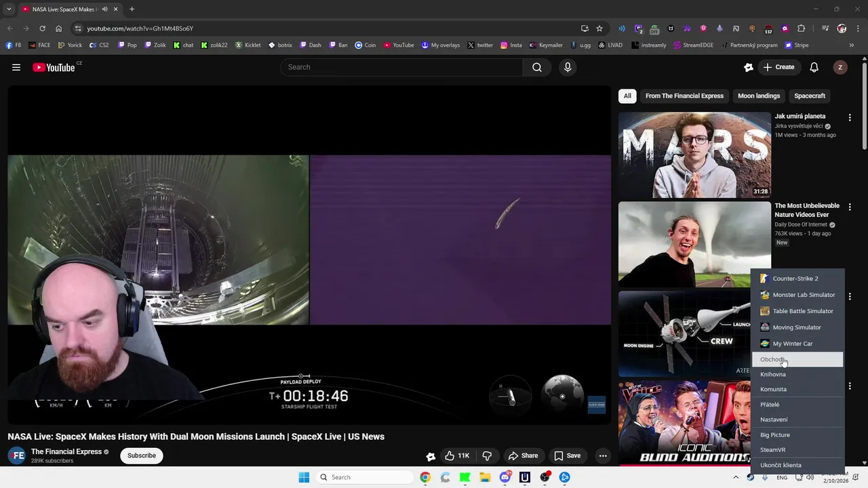This screenshot has height=488, width=868.
Task: Select From The Financial Express chip
Action: click(x=684, y=96)
